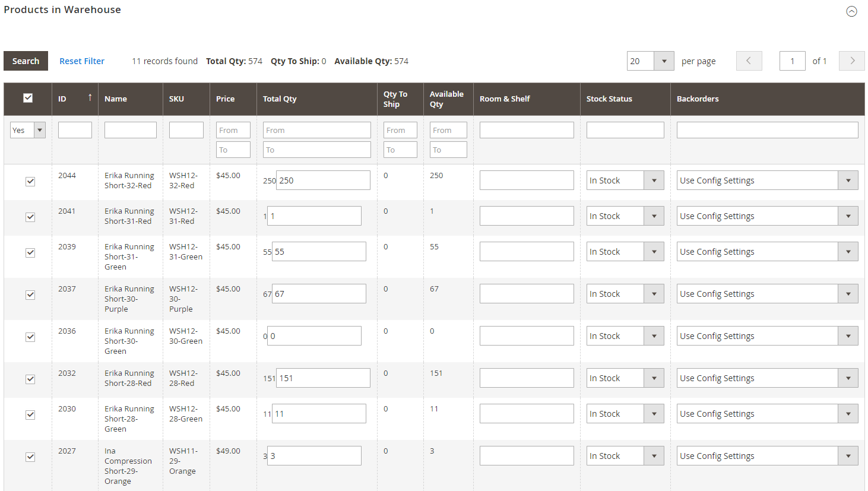
Task: Sort by ID using the arrow
Action: click(90, 97)
